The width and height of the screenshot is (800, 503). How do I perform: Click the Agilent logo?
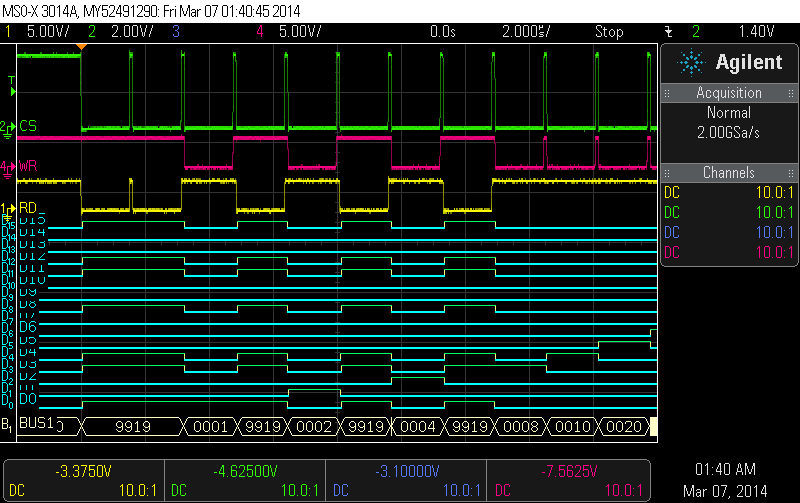click(x=730, y=62)
